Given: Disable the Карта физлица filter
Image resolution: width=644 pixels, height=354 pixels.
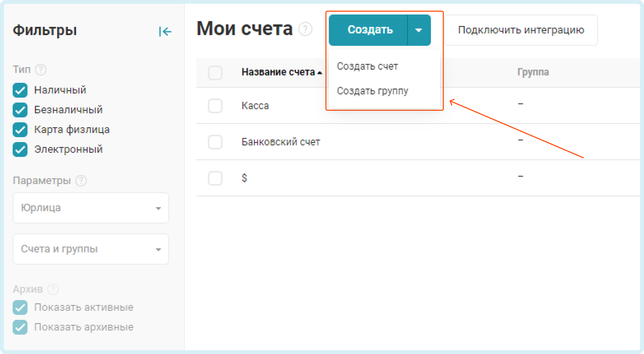Looking at the screenshot, I should click(20, 130).
